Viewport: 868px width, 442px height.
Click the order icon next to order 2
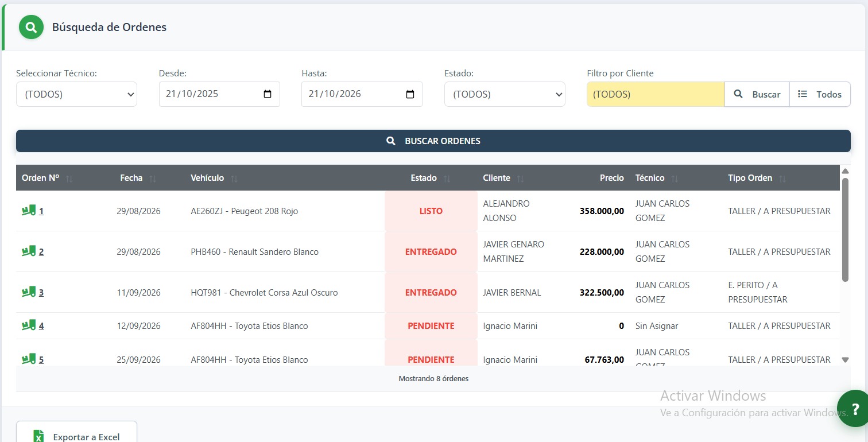coord(29,251)
